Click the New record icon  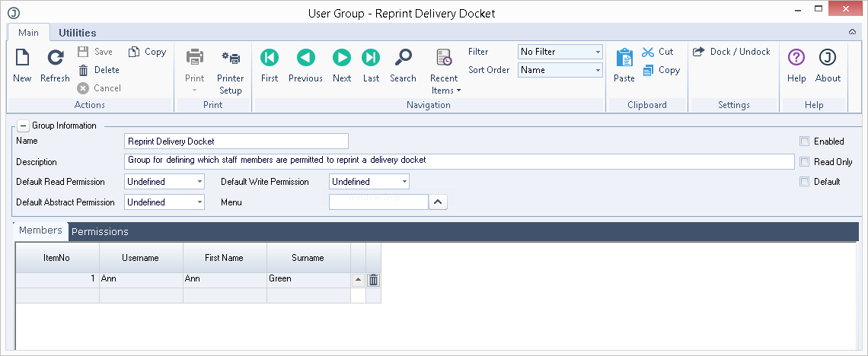click(x=22, y=59)
